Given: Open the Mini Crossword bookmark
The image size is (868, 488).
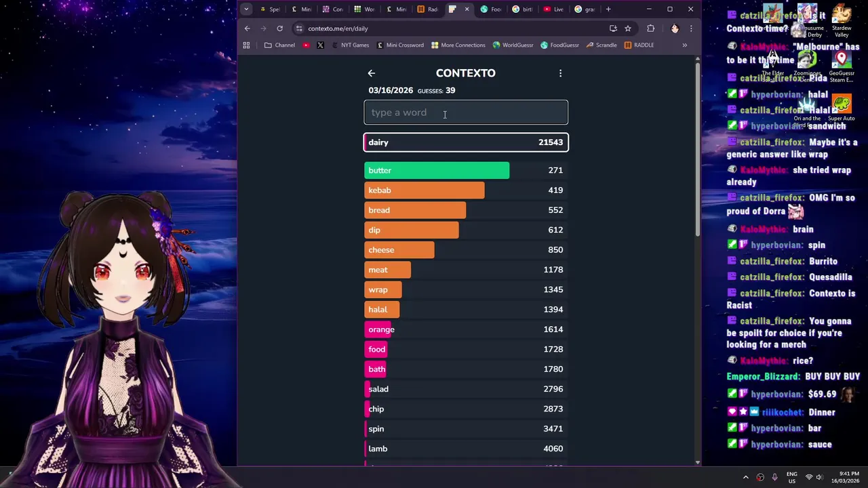Looking at the screenshot, I should 399,45.
